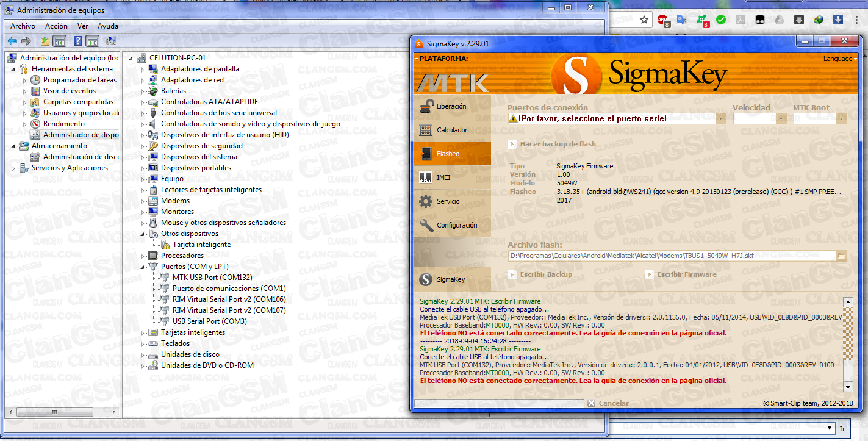Open the Internet Download Manager extension icon
Screen dimensions: 868x441
[819, 20]
